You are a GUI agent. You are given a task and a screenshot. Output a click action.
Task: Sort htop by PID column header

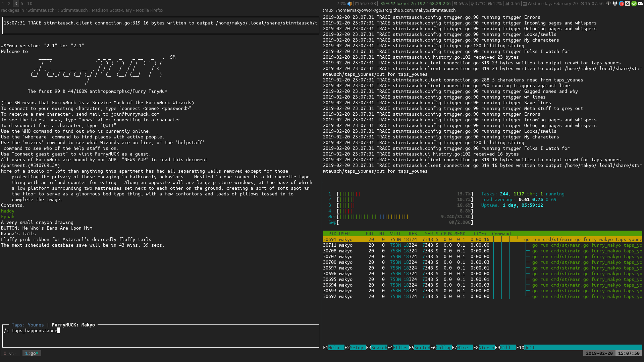click(x=332, y=234)
